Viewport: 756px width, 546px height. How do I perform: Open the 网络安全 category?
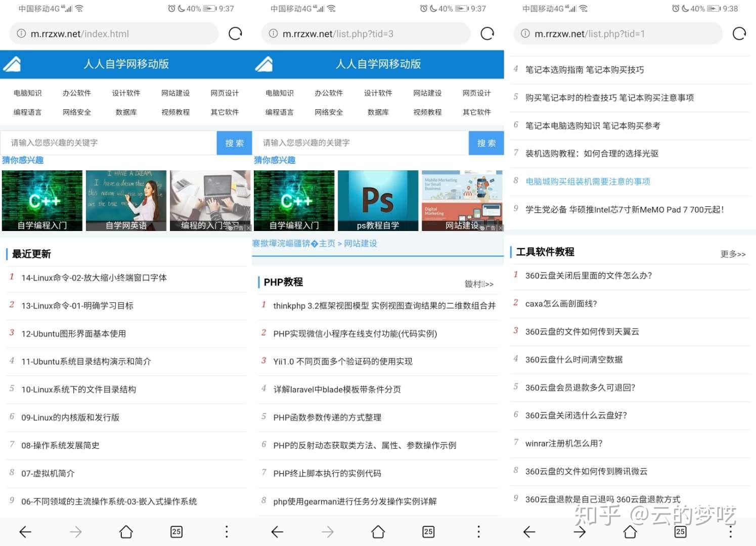[x=76, y=112]
